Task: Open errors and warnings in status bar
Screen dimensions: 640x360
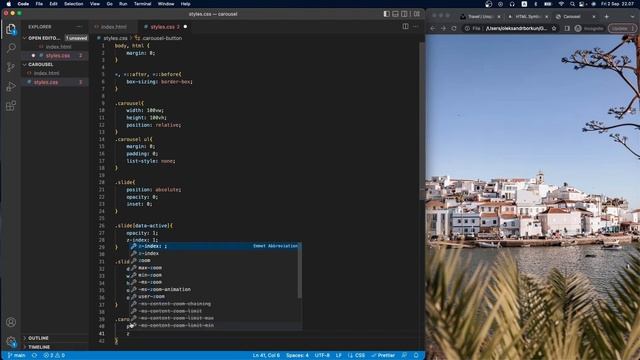Action: pos(54,356)
